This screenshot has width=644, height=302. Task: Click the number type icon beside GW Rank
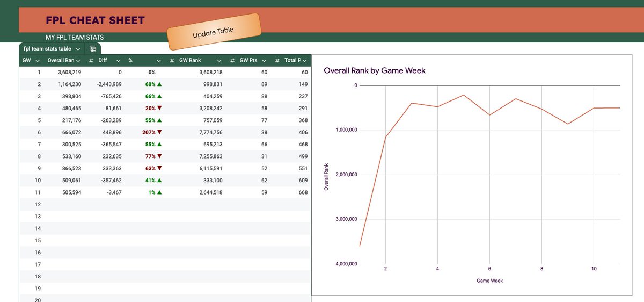(172, 60)
